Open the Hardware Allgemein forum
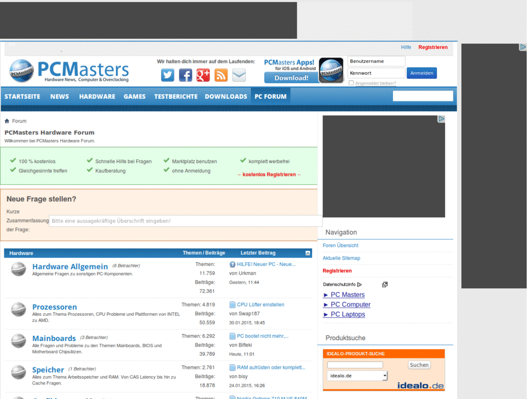This screenshot has height=399, width=532. point(70,267)
